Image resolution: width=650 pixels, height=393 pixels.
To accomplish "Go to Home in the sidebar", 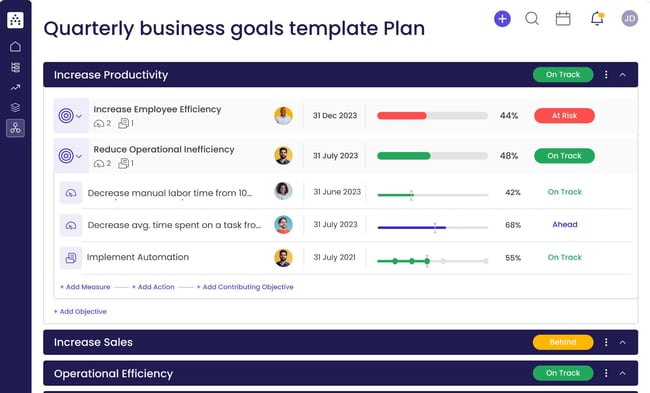I will pyautogui.click(x=15, y=46).
